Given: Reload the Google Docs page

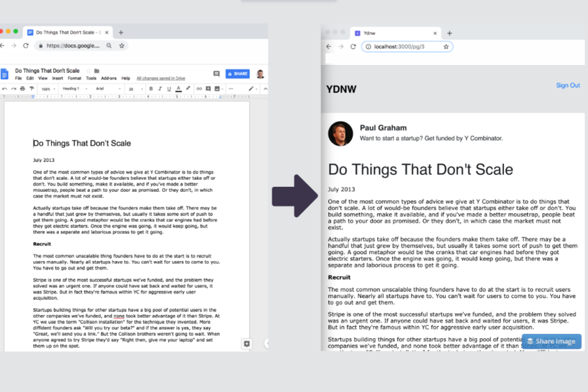Looking at the screenshot, I should click(26, 45).
